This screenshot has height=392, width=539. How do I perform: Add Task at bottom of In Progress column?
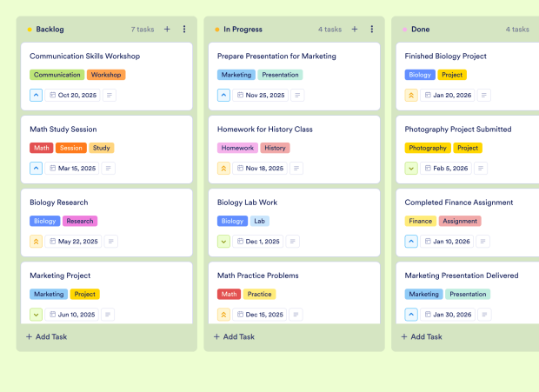pyautogui.click(x=235, y=336)
